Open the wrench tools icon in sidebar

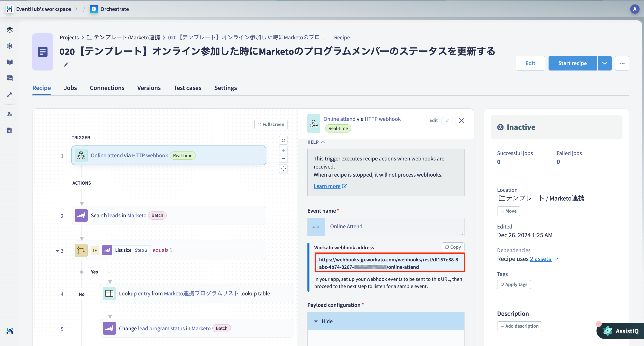pos(10,94)
